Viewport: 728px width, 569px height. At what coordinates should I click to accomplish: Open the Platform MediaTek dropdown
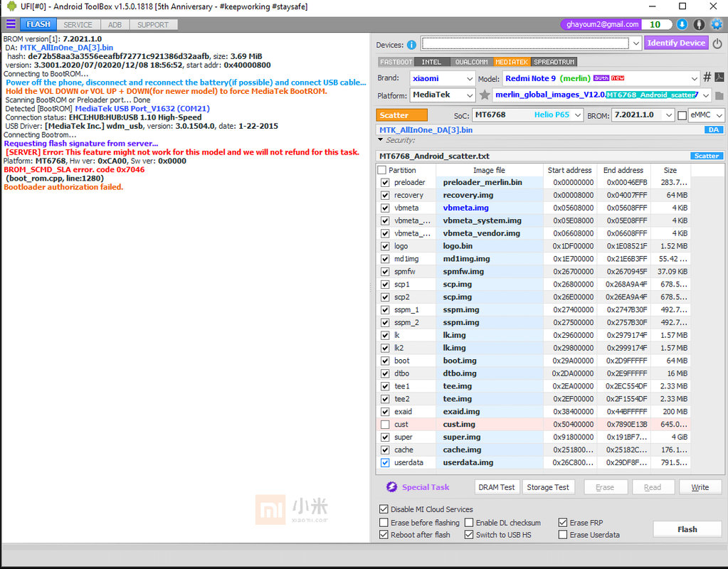[470, 95]
